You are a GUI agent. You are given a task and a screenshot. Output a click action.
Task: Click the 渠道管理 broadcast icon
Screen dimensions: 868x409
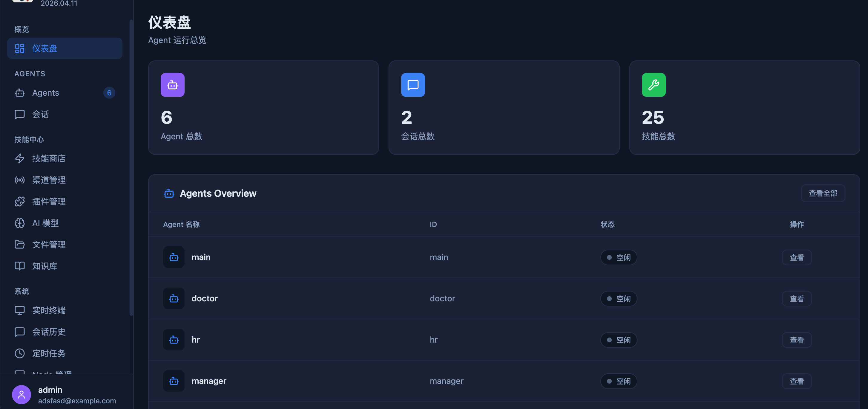pos(19,180)
